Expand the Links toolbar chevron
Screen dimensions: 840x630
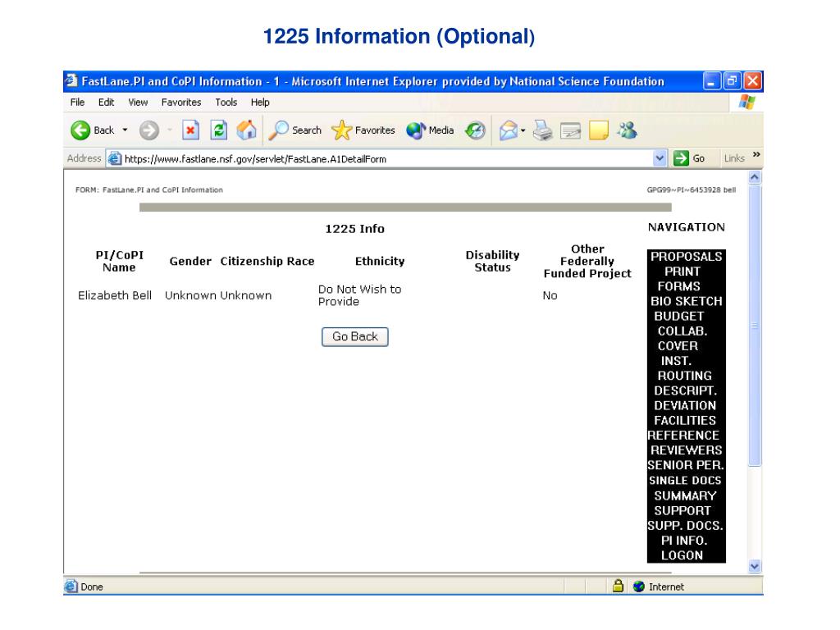756,154
